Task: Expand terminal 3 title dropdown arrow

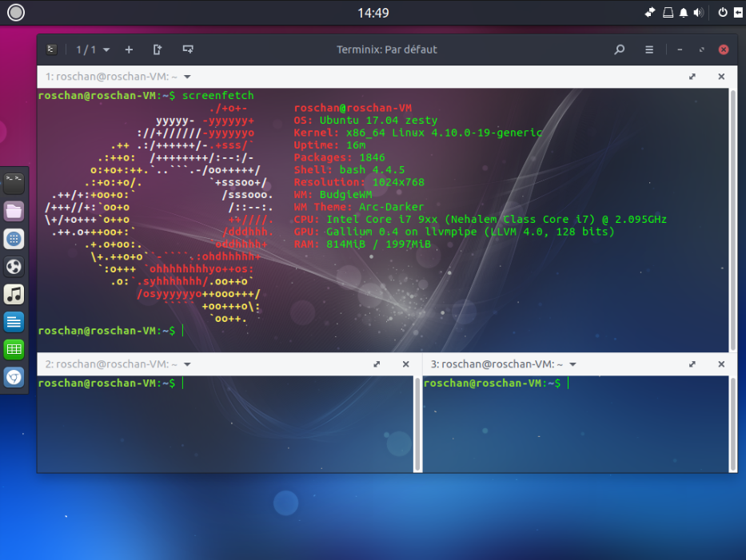Action: pos(572,364)
